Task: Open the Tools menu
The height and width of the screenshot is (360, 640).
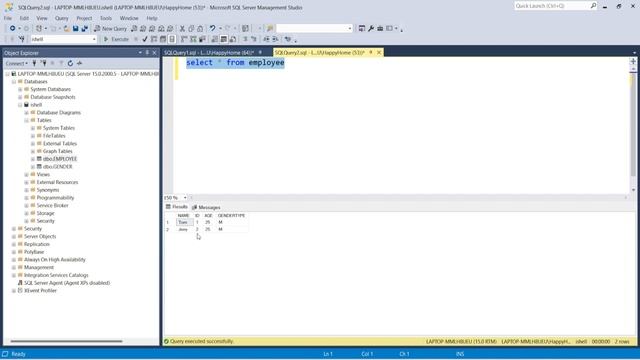Action: point(106,18)
